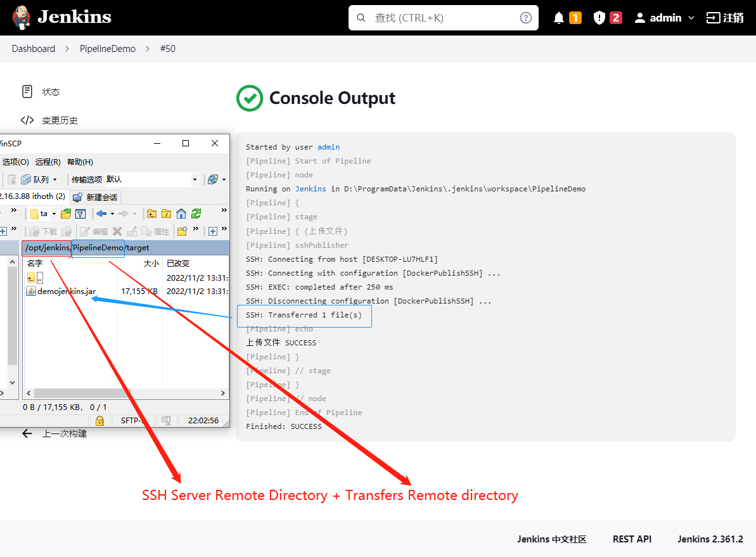
Task: Open the 新建会话 new session tab
Action: pyautogui.click(x=96, y=197)
